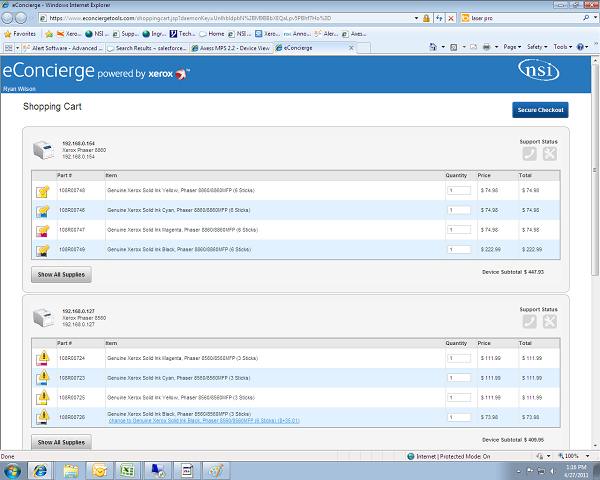
Task: Click the nsi logo in header
Action: (x=538, y=70)
